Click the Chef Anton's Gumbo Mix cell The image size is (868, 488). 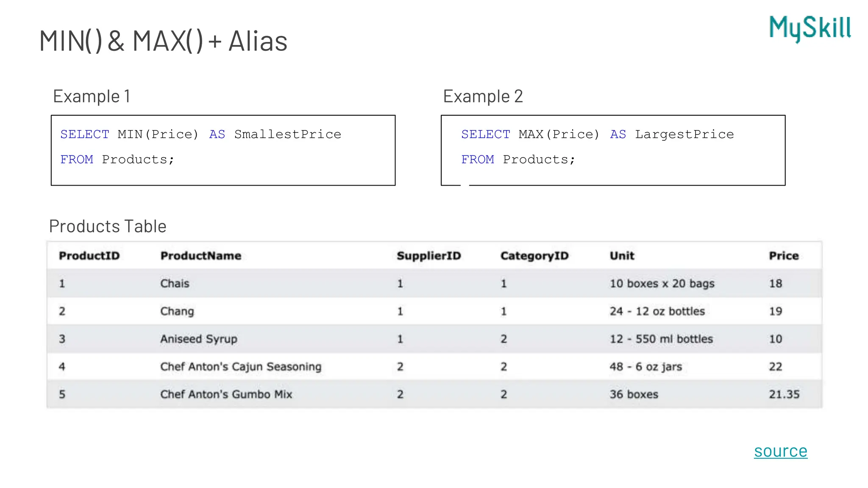tap(226, 394)
